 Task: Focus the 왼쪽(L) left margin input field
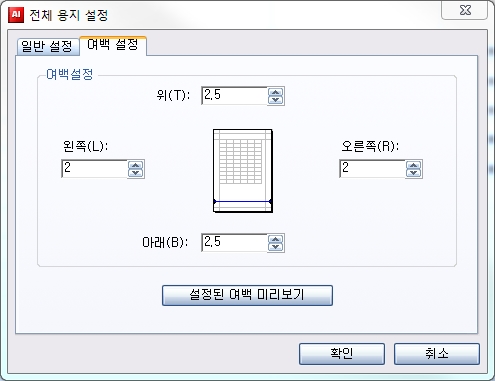[95, 169]
